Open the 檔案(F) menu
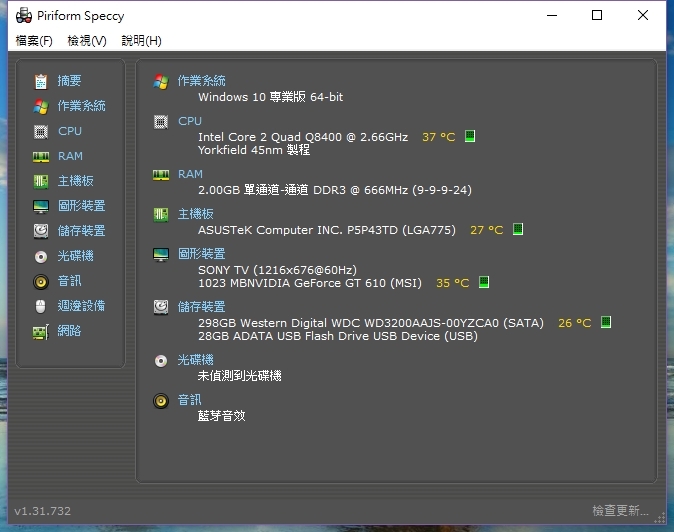 34,41
